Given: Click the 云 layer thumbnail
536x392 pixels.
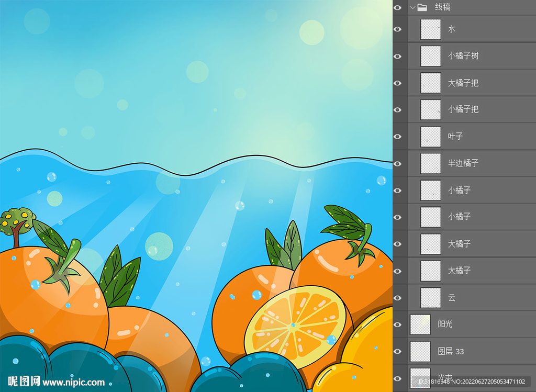Looking at the screenshot, I should pos(431,298).
